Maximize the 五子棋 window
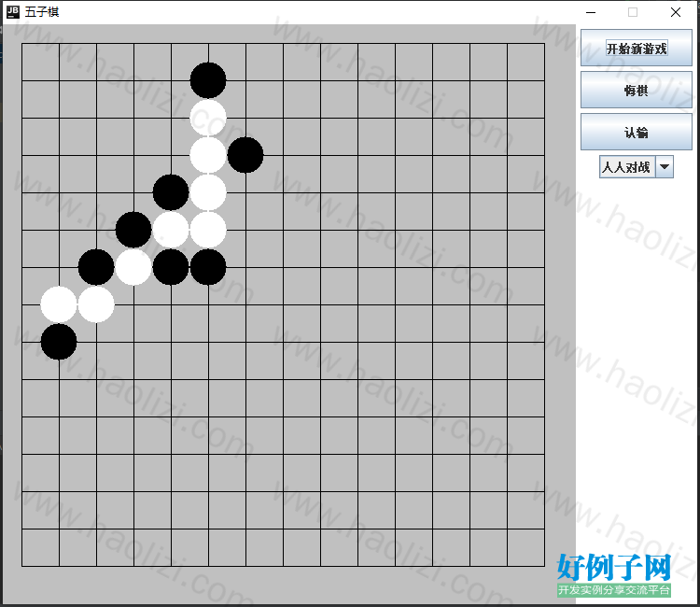The width and height of the screenshot is (700, 607). point(633,12)
